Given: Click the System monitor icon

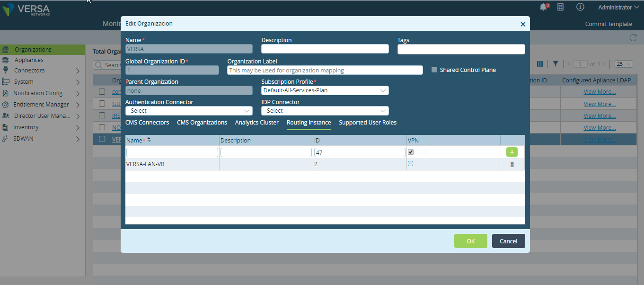Looking at the screenshot, I should pos(5,82).
